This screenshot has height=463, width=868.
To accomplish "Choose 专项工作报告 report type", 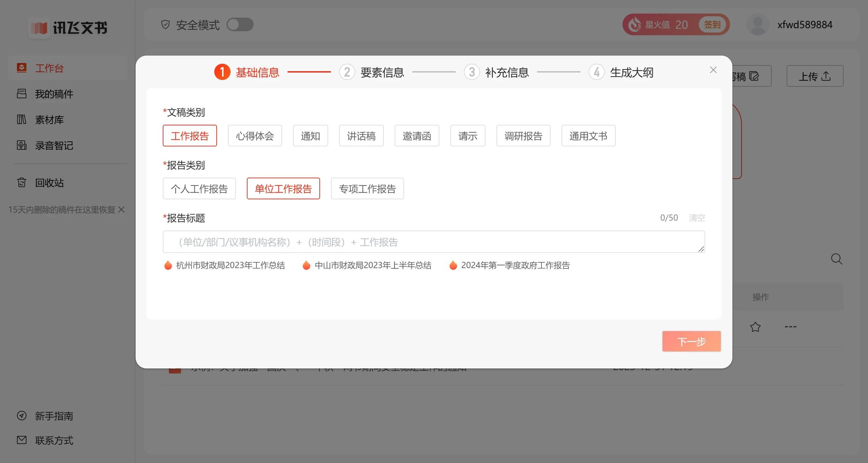I will point(368,188).
